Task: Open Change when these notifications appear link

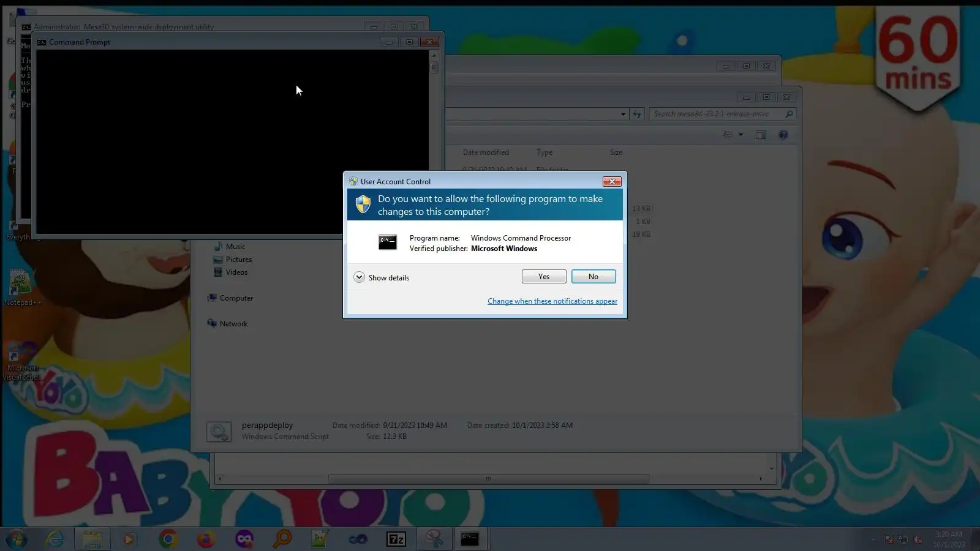Action: [552, 301]
